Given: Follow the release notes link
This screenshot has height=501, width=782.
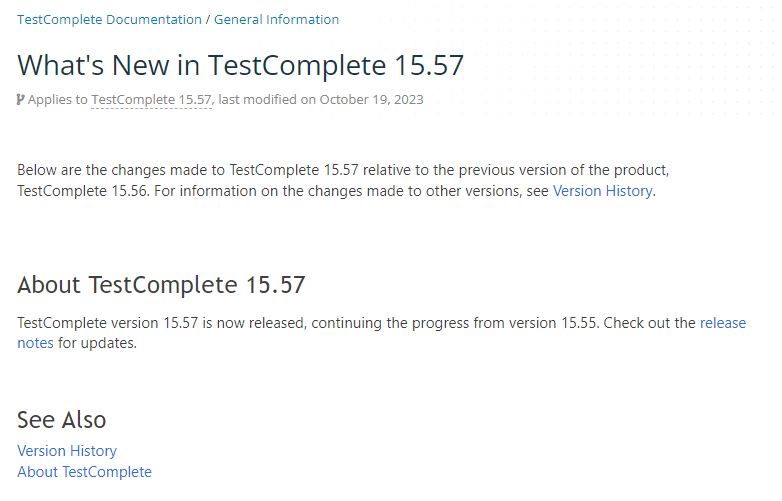Looking at the screenshot, I should point(722,323).
